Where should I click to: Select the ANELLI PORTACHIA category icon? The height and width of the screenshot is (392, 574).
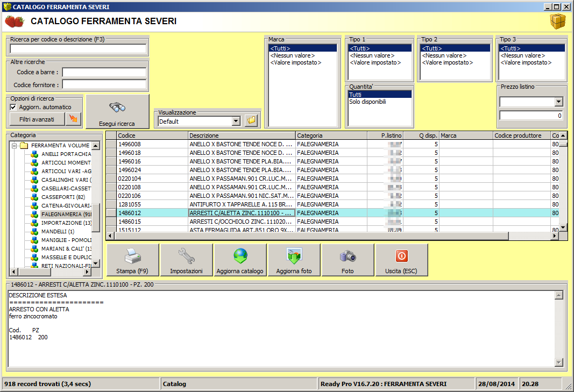coord(34,154)
